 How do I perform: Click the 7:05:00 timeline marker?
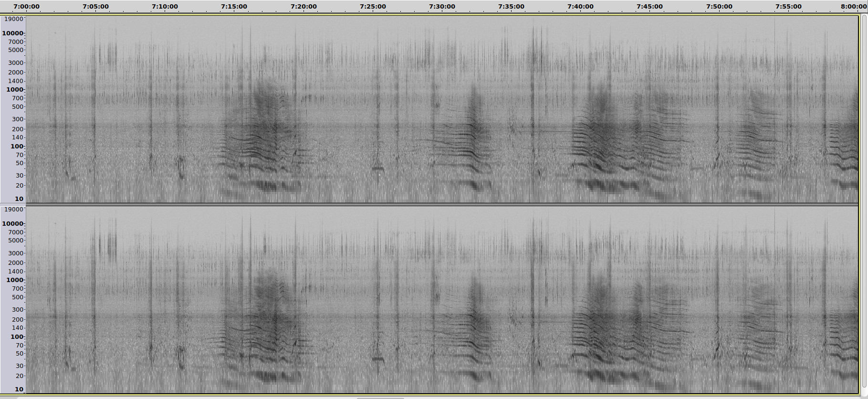[95, 7]
